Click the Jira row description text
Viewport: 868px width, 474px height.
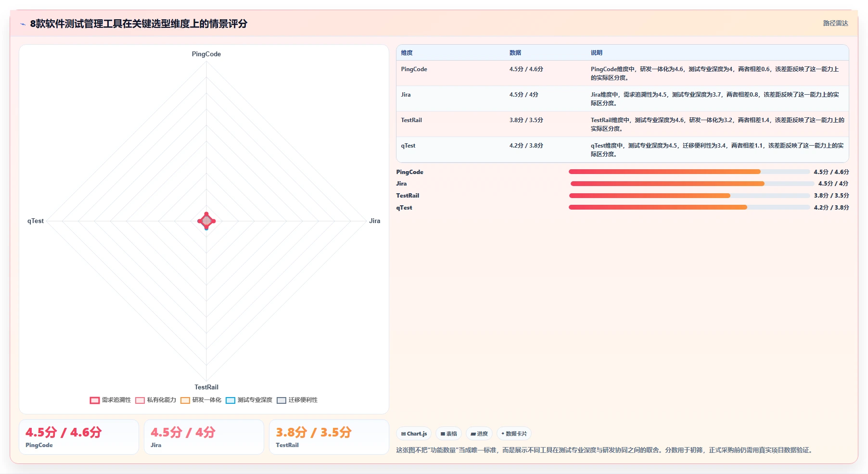715,99
